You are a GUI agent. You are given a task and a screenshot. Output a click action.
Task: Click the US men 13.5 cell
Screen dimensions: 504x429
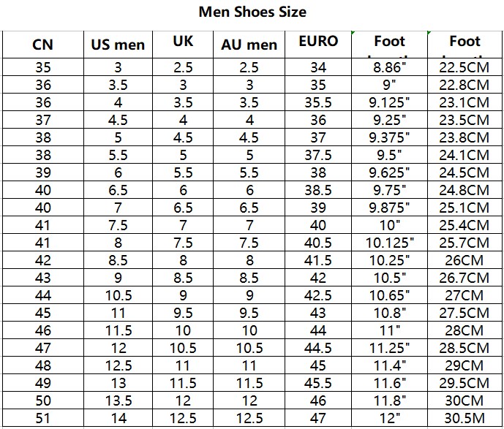click(118, 400)
